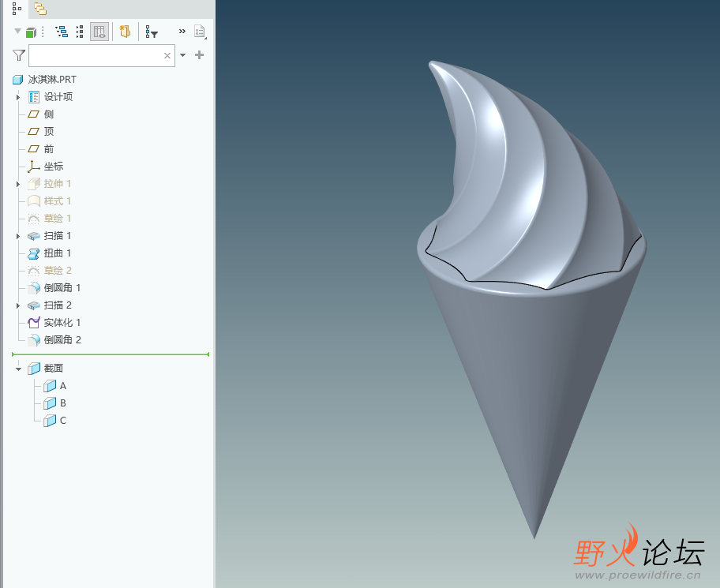
Task: Click the plus add filter button
Action: 199,55
